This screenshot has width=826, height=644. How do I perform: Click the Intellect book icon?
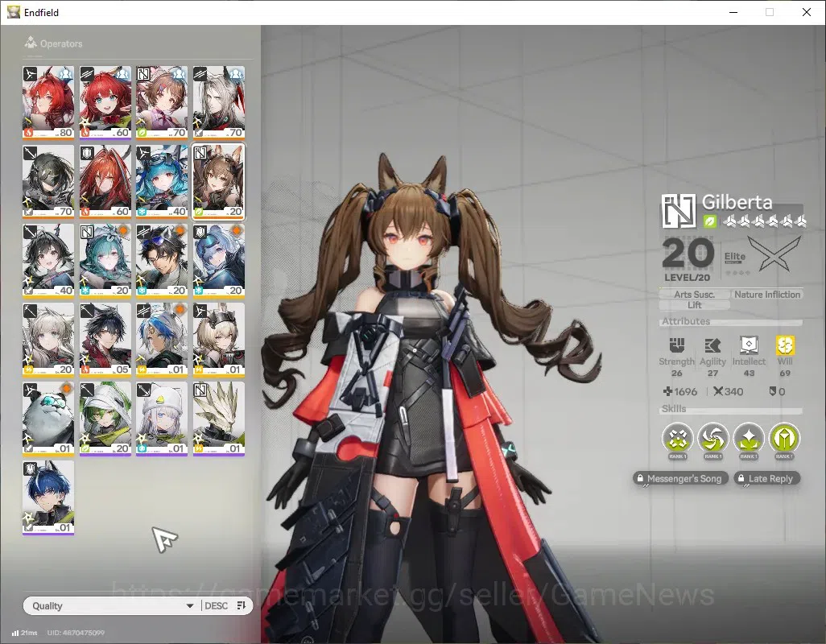tap(749, 345)
